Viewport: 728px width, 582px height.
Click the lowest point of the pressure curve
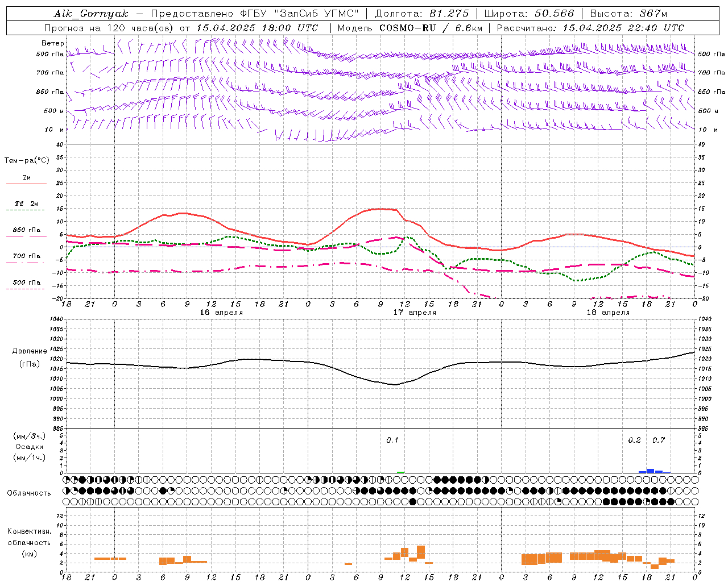395,385
